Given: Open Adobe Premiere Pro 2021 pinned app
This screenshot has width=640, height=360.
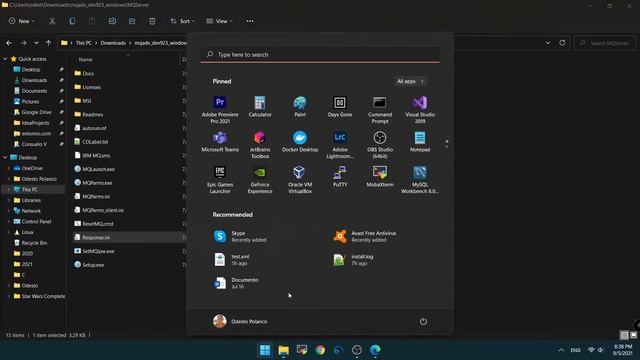Looking at the screenshot, I should point(220,109).
